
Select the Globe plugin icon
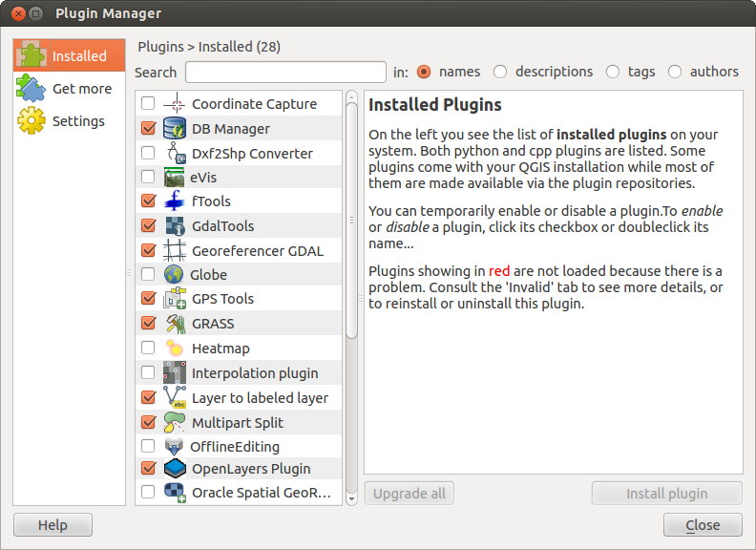point(174,275)
